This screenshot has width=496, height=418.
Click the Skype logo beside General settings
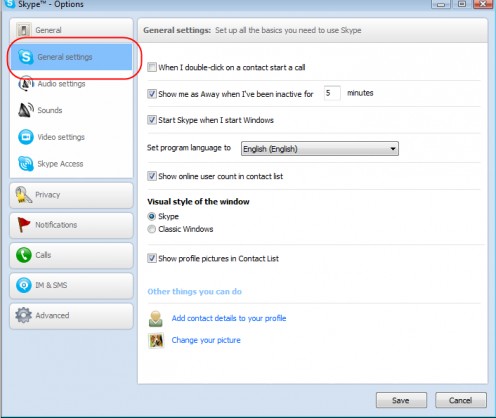coord(26,57)
